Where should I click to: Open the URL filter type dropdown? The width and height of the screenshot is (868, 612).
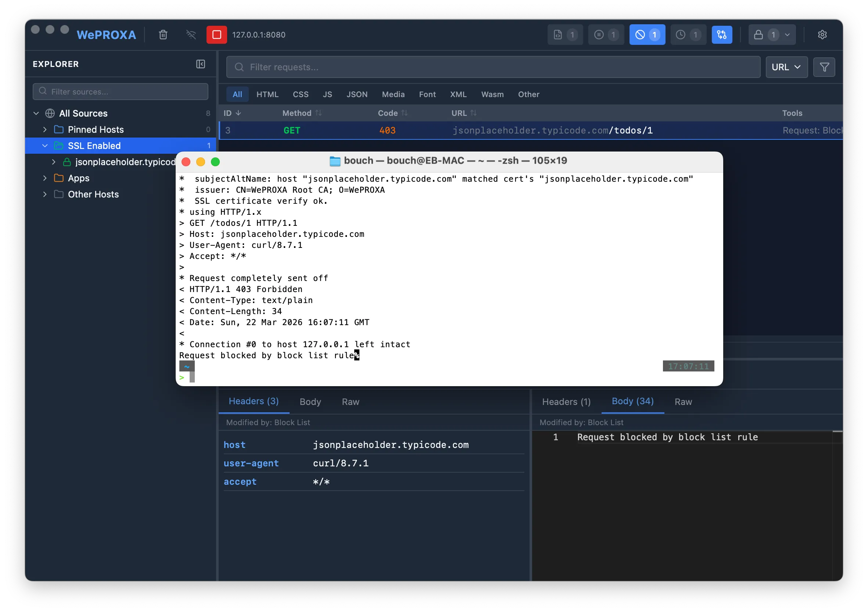[786, 67]
